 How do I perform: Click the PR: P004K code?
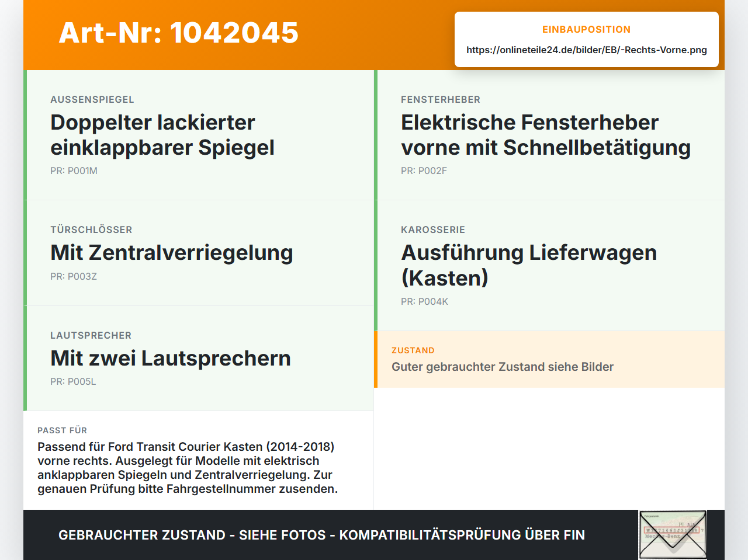424,301
